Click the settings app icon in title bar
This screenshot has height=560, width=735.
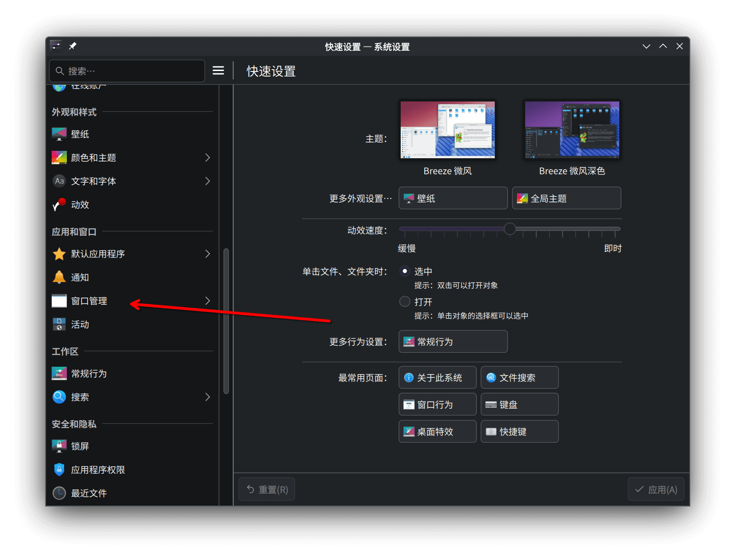pyautogui.click(x=56, y=46)
